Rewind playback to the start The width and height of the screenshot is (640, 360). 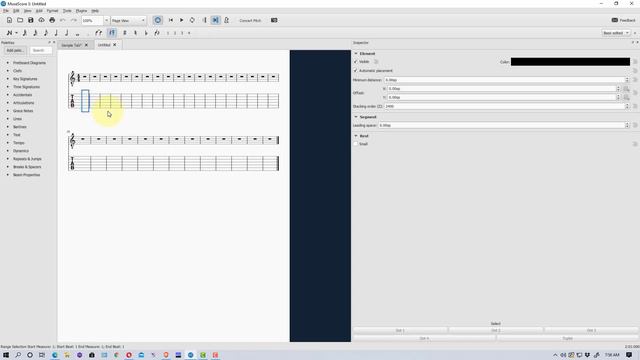[171, 20]
